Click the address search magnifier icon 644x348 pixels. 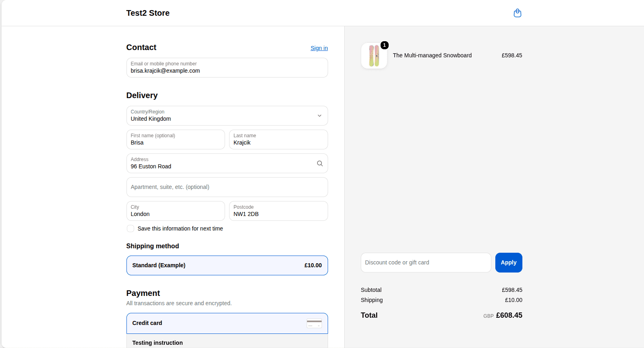tap(320, 164)
